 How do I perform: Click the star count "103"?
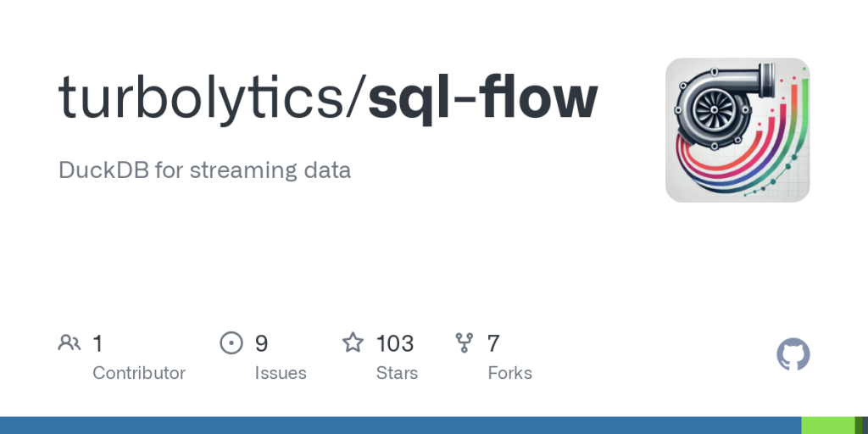[395, 343]
